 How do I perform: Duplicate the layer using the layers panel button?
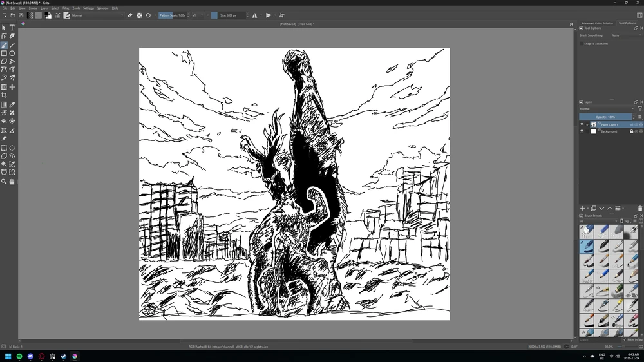coord(594,209)
